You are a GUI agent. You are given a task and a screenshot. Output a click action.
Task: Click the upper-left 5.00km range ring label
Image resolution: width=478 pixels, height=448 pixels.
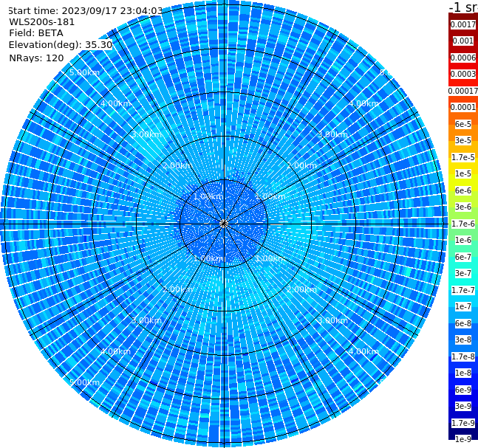[x=84, y=72]
